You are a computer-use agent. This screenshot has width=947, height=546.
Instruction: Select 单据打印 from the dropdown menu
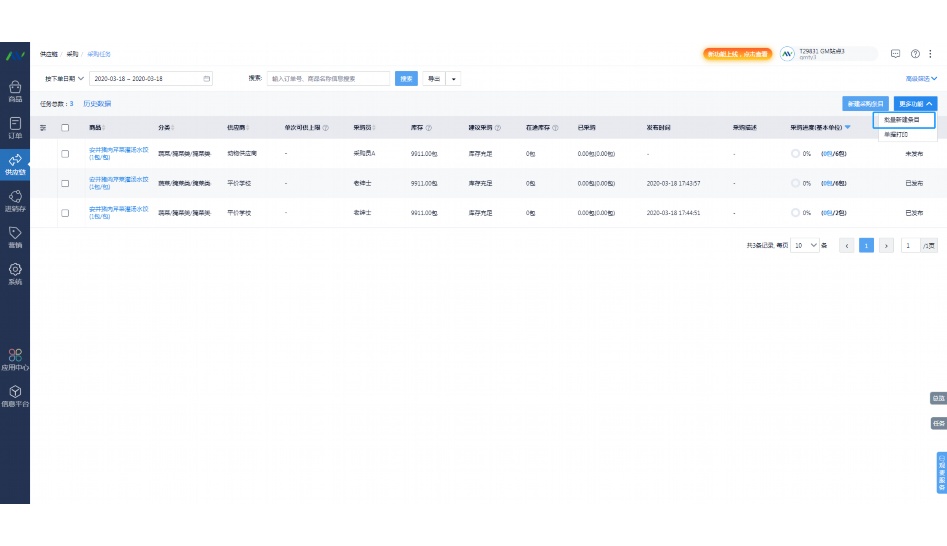coord(897,134)
